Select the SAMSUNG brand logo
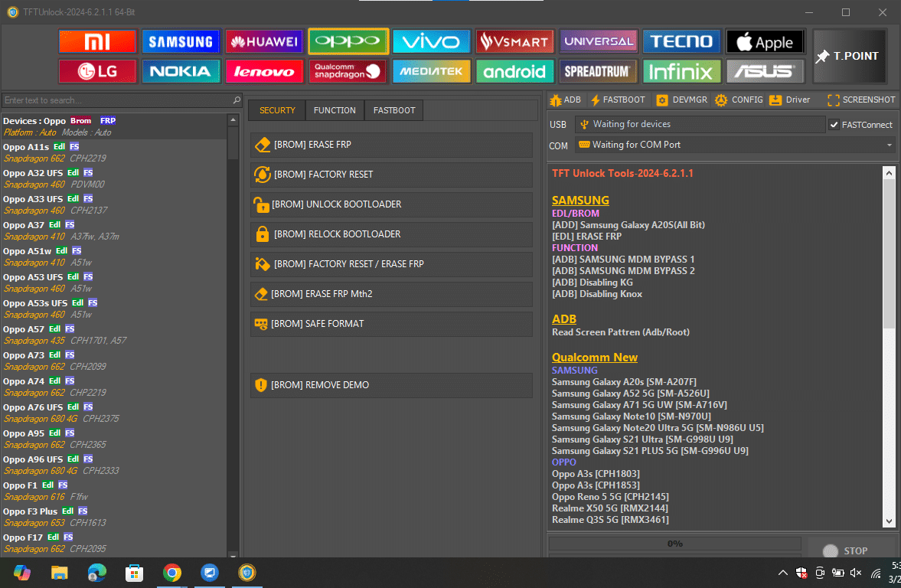This screenshot has height=588, width=901. (x=181, y=41)
